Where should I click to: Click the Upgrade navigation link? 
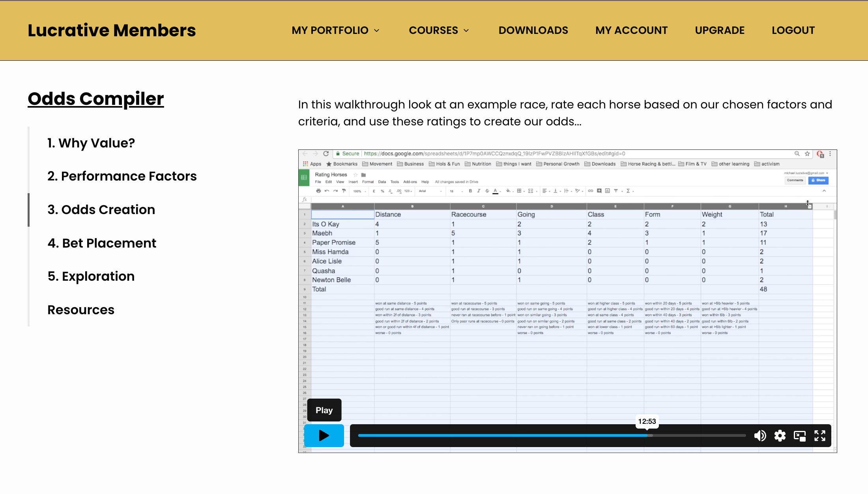pyautogui.click(x=720, y=30)
